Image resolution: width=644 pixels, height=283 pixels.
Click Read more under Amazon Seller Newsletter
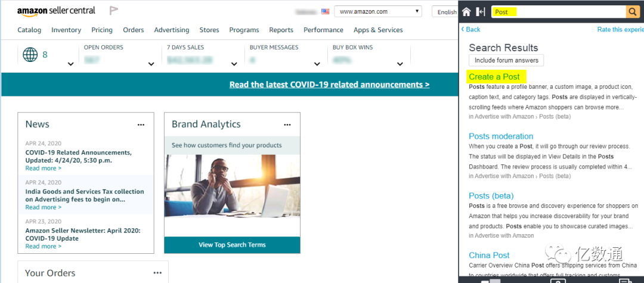(x=44, y=246)
